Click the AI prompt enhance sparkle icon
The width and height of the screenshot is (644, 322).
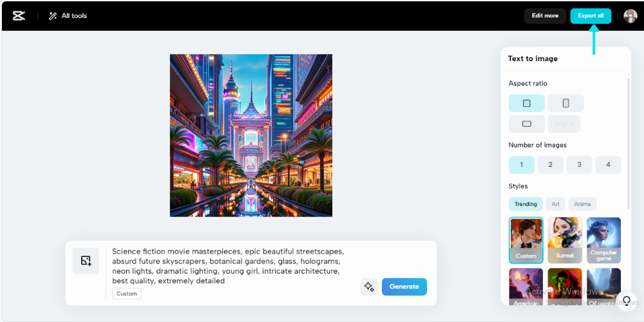coord(369,287)
